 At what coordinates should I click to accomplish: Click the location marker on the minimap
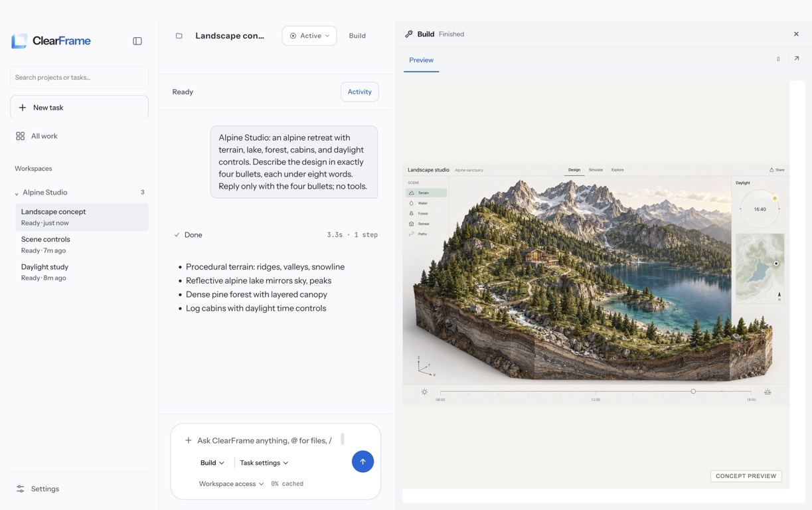[776, 264]
